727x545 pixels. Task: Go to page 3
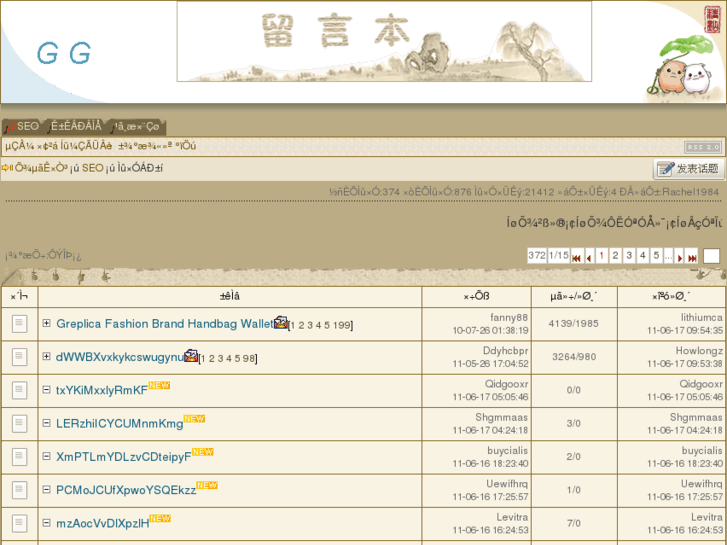pos(629,256)
